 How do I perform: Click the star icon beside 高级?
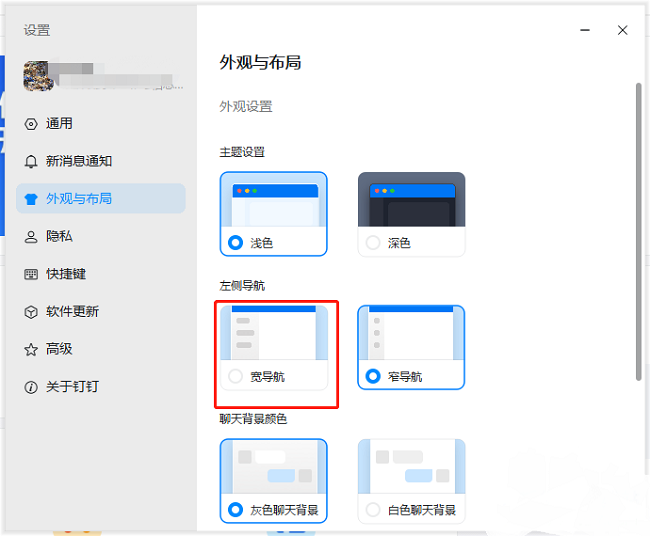[31, 349]
